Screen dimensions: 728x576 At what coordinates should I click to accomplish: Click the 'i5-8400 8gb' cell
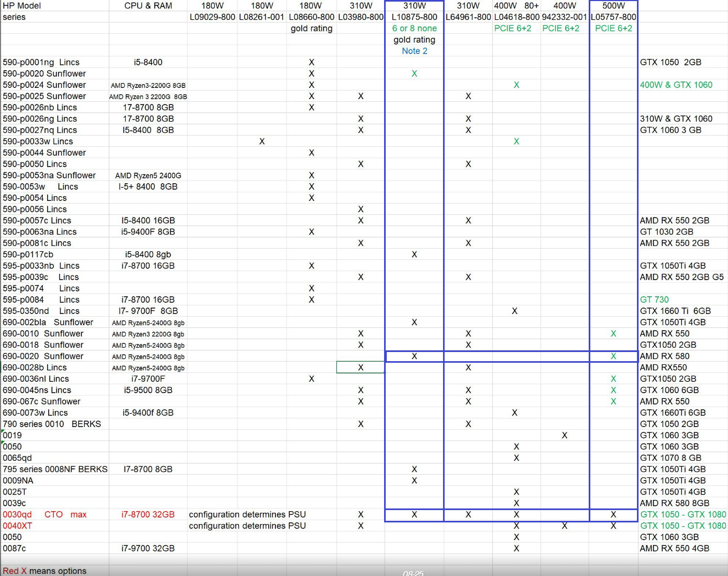148,255
